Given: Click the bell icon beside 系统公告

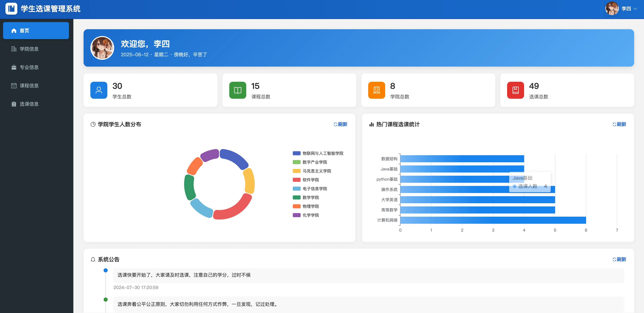Looking at the screenshot, I should 93,259.
